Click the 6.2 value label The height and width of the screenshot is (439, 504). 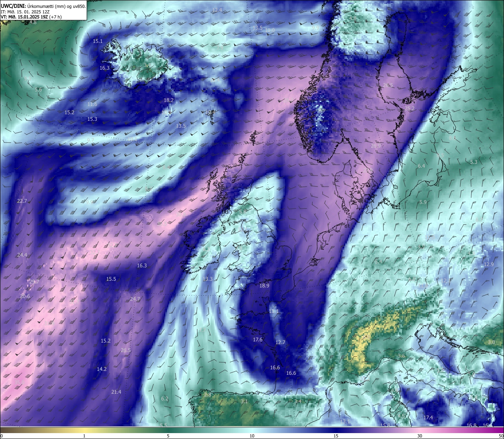coord(165,399)
